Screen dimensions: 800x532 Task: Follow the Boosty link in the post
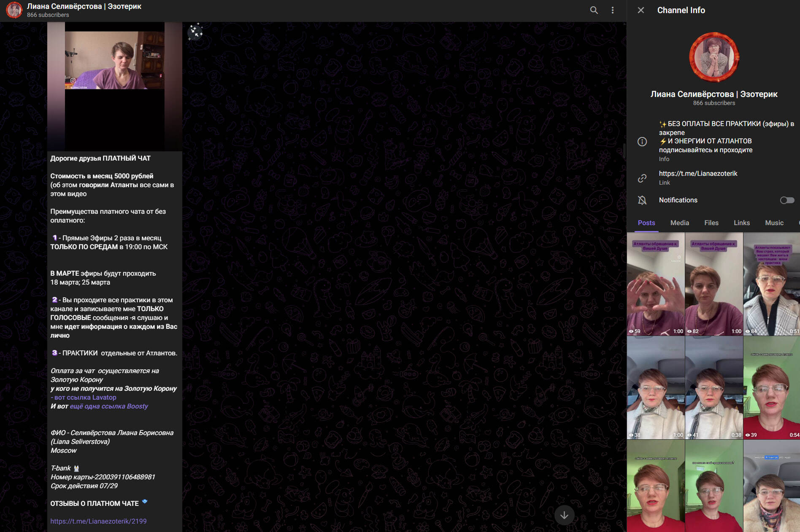pos(109,406)
